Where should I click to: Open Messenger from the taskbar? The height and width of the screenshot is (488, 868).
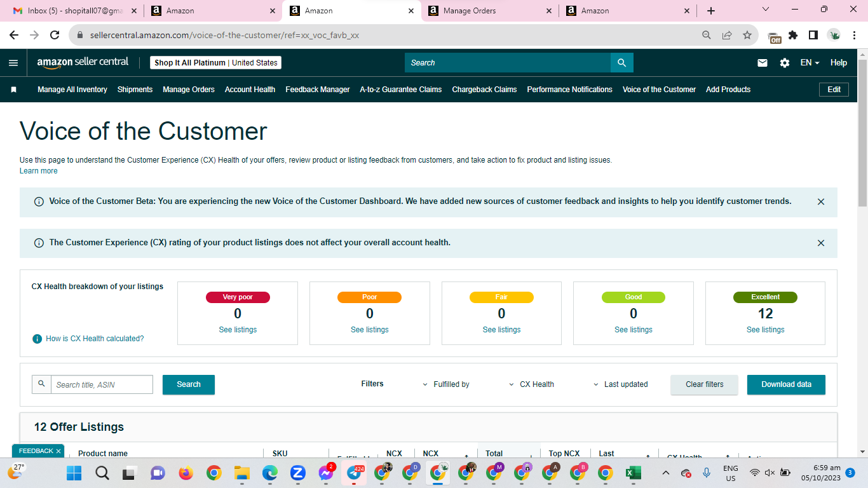(327, 473)
